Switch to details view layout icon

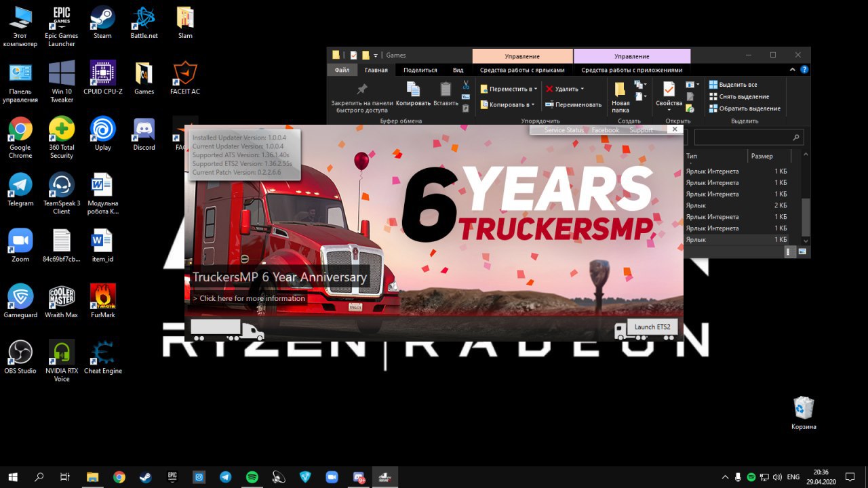[790, 251]
